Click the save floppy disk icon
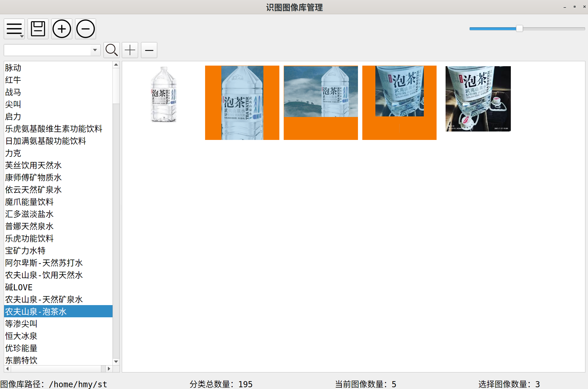The width and height of the screenshot is (588, 389). point(38,29)
